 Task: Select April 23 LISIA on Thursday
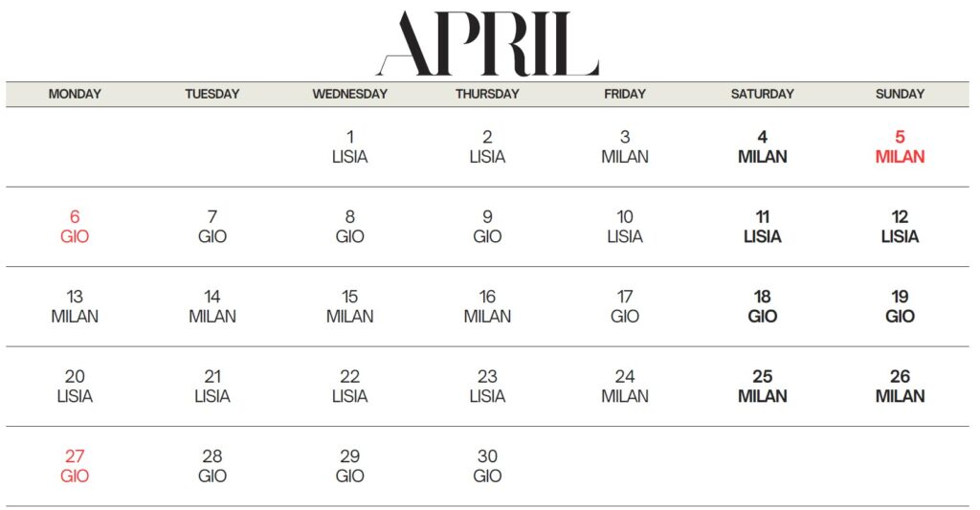487,386
